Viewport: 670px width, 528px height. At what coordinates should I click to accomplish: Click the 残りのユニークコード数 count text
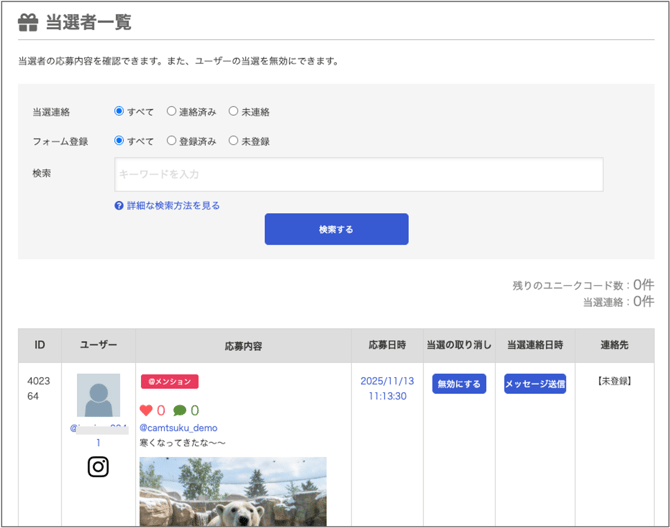(x=583, y=285)
